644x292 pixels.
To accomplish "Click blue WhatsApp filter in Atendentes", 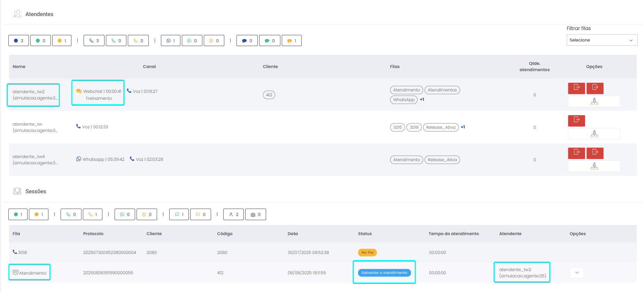I will tap(171, 41).
